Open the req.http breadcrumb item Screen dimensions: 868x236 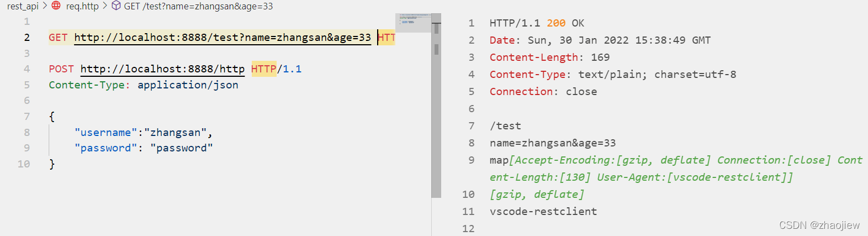tap(82, 6)
